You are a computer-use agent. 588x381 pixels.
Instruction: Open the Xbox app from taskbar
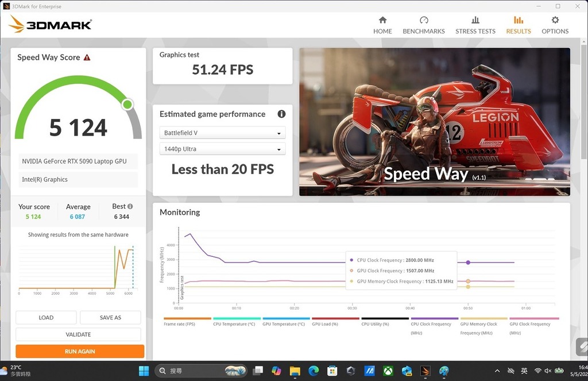[x=388, y=371]
